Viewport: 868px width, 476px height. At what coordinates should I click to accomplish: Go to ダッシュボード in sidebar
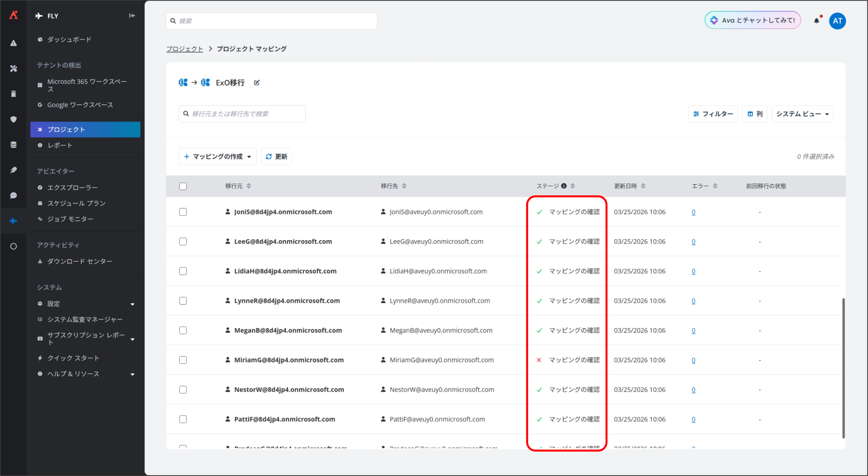click(x=69, y=39)
